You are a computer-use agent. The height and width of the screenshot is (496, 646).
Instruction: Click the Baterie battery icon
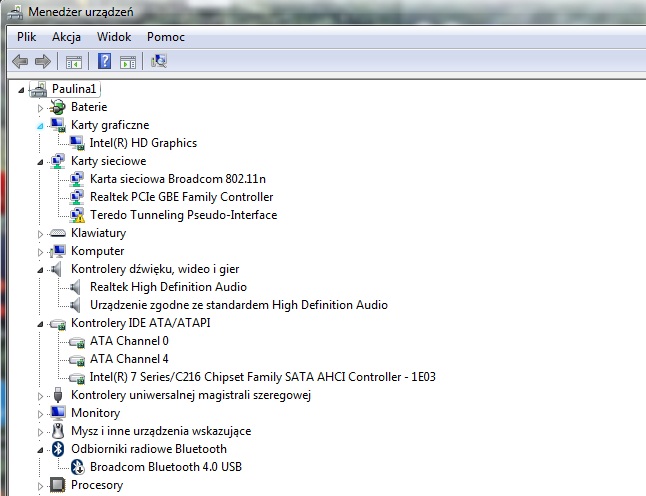pos(57,107)
